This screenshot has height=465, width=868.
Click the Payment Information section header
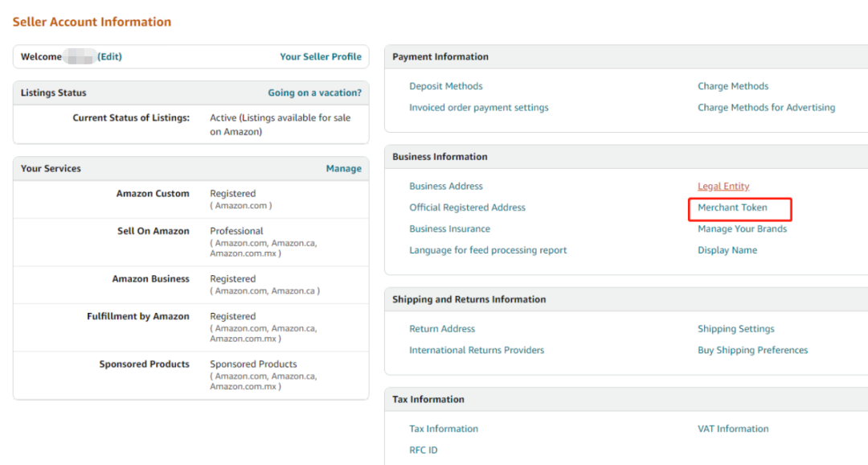440,56
